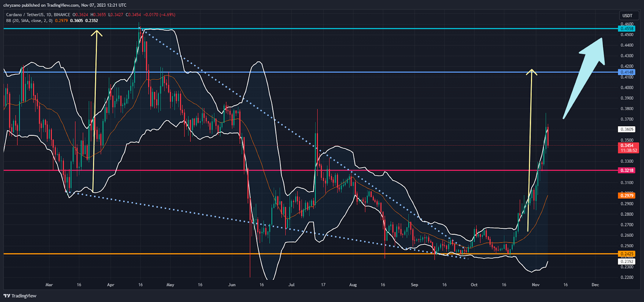The width and height of the screenshot is (644, 302).
Task: Click the Sep label on time axis
Action: pyautogui.click(x=415, y=285)
